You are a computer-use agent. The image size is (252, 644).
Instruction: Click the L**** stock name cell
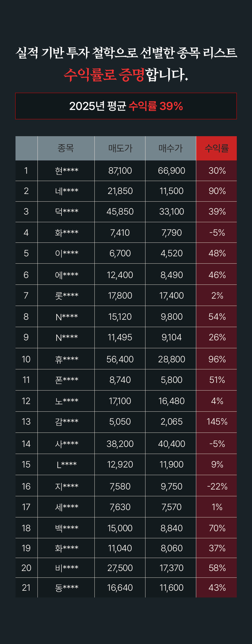point(67,465)
